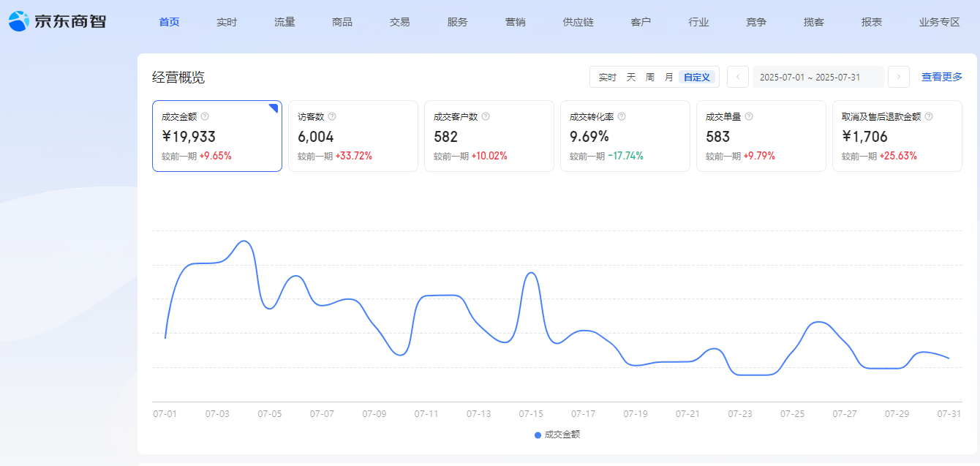
Task: Click 07-01 label on chart axis
Action: coord(165,414)
